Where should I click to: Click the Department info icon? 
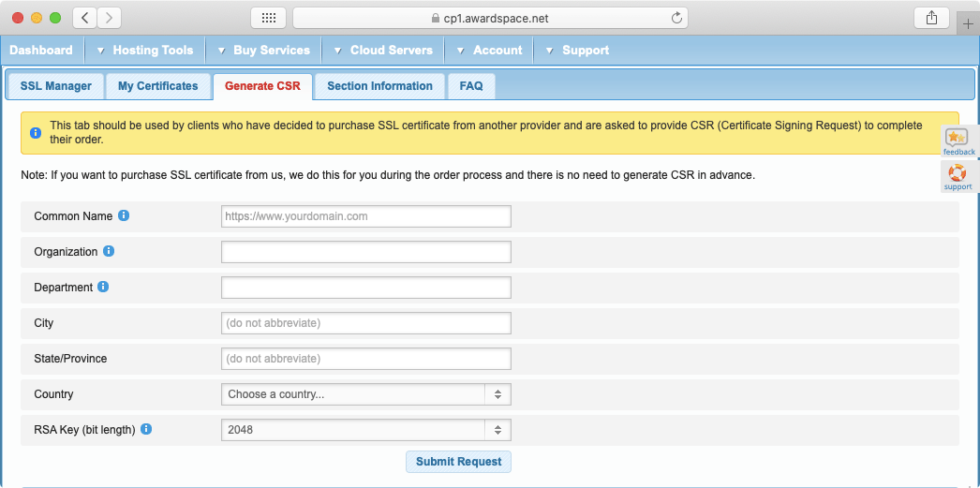103,288
